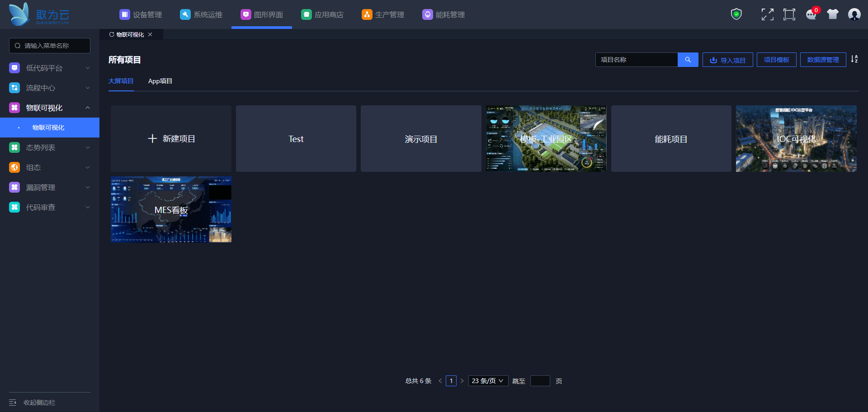Open the theme skin shirt icon
868x412 pixels.
click(833, 14)
